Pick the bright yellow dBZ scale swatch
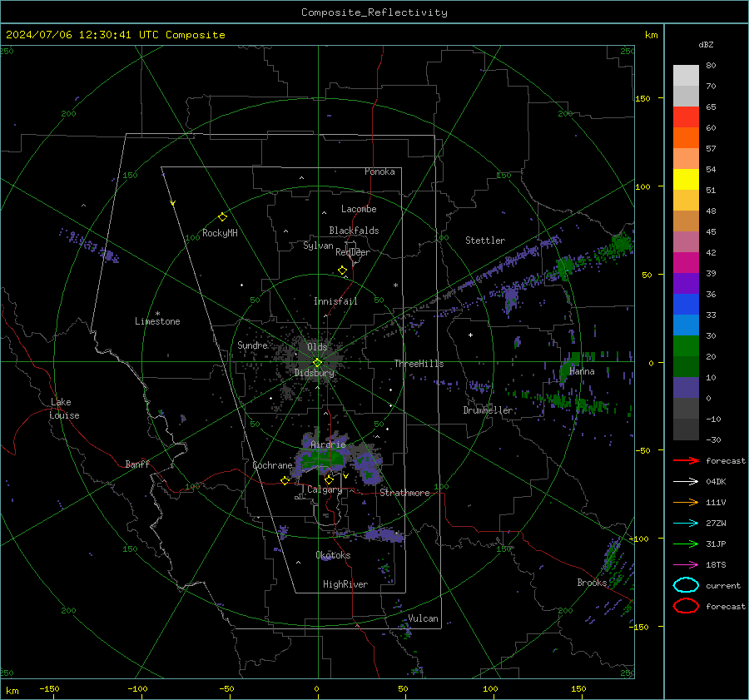This screenshot has height=700, width=749. [686, 180]
